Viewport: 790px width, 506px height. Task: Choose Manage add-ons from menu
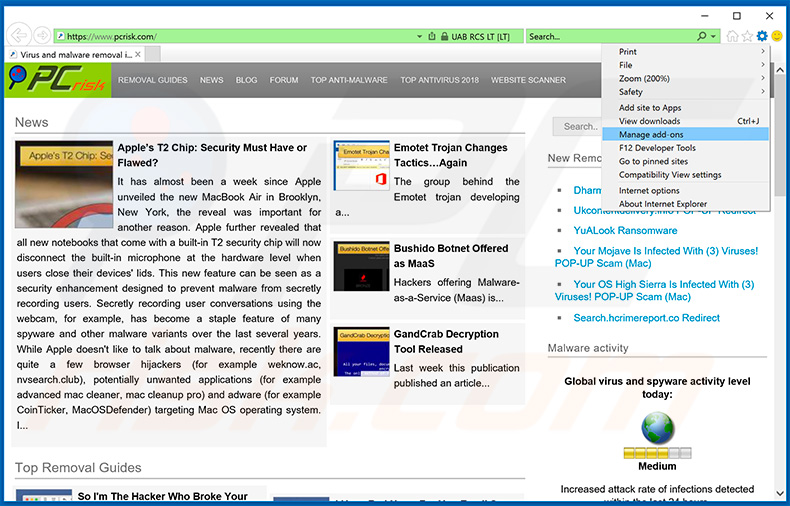pyautogui.click(x=686, y=135)
